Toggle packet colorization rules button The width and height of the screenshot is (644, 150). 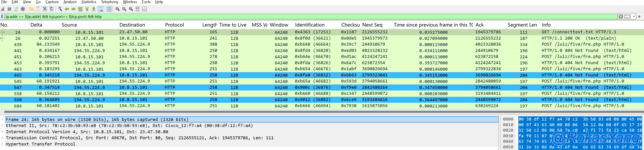pyautogui.click(x=109, y=9)
